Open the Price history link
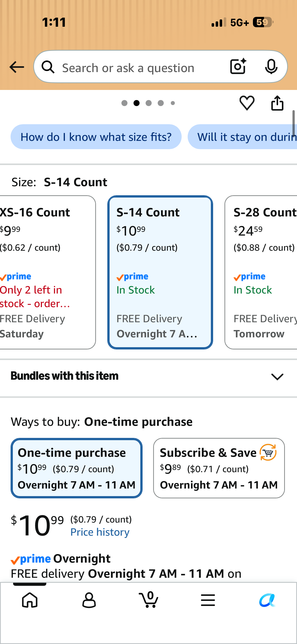The image size is (297, 644). [x=100, y=532]
